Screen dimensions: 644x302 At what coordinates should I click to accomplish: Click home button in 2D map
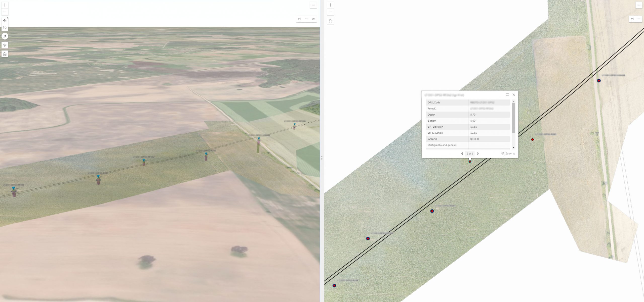331,21
